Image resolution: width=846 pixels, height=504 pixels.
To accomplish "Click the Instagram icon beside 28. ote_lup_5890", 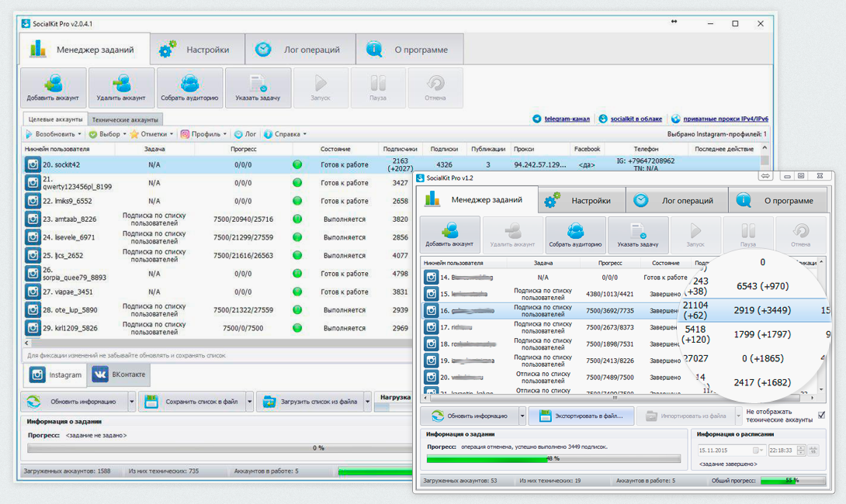I will click(x=33, y=310).
